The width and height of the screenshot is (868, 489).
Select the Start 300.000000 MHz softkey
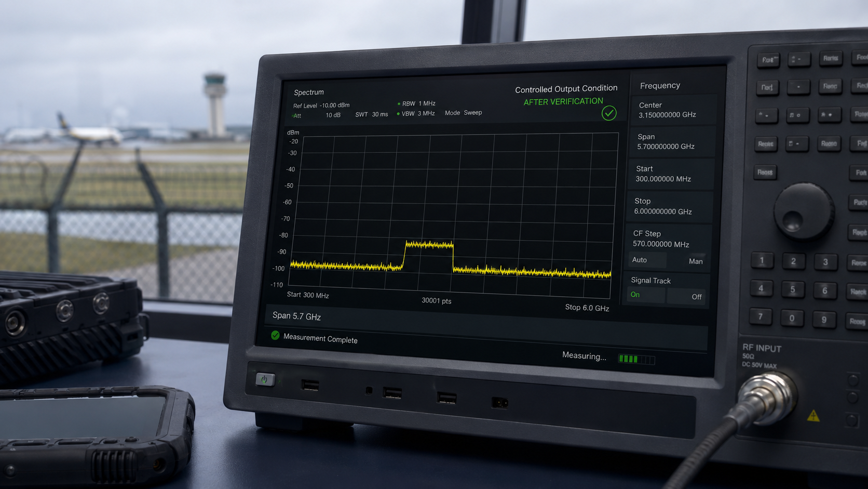point(671,174)
